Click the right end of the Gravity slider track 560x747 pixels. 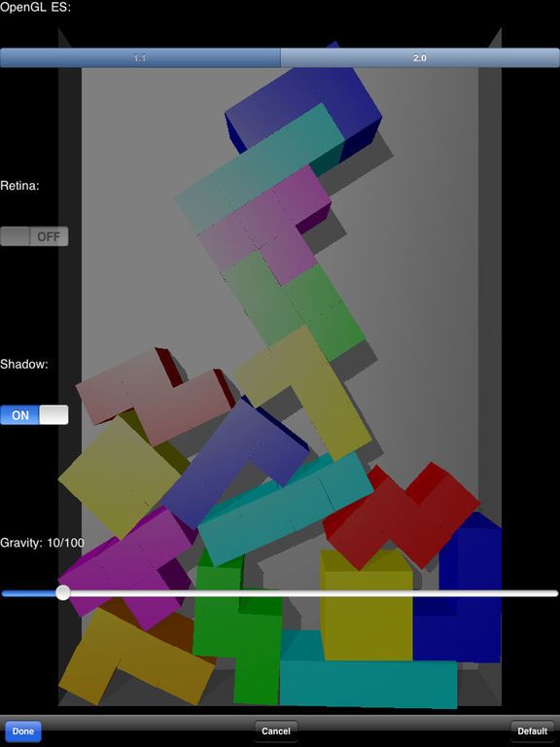click(x=552, y=593)
